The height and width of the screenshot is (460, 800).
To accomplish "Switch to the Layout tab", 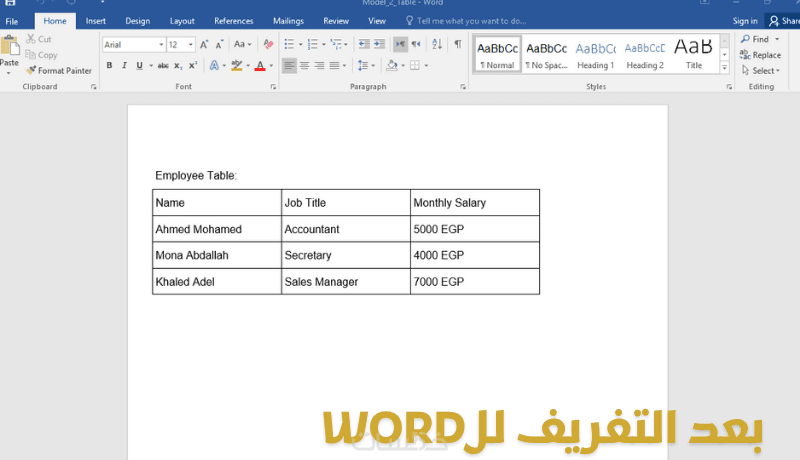I will click(x=182, y=21).
